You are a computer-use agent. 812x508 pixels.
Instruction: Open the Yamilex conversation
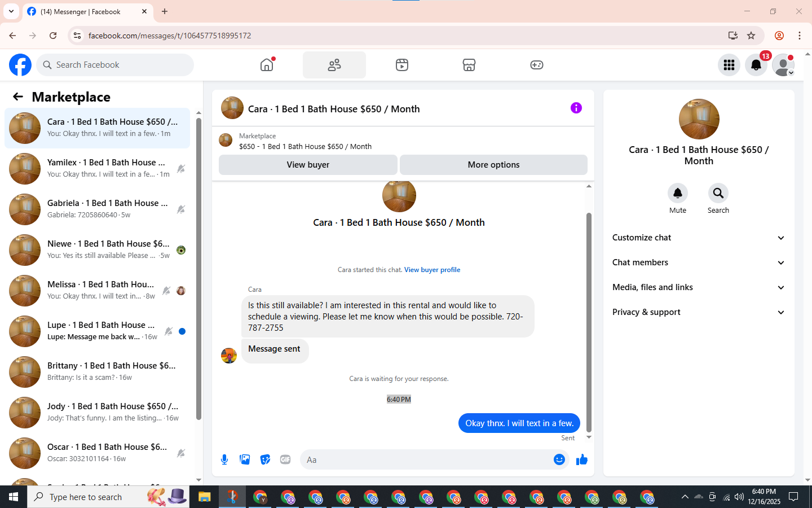97,169
